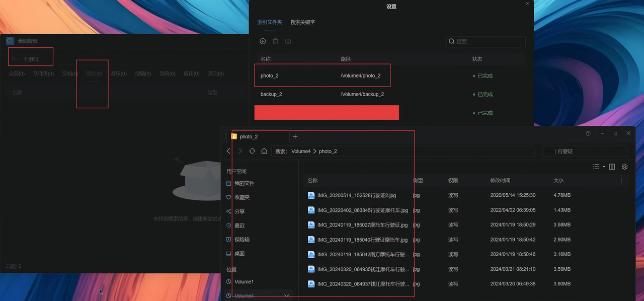Screen dimensions: 644x301
Task: Open file manager gear settings icon
Action: 625,167
